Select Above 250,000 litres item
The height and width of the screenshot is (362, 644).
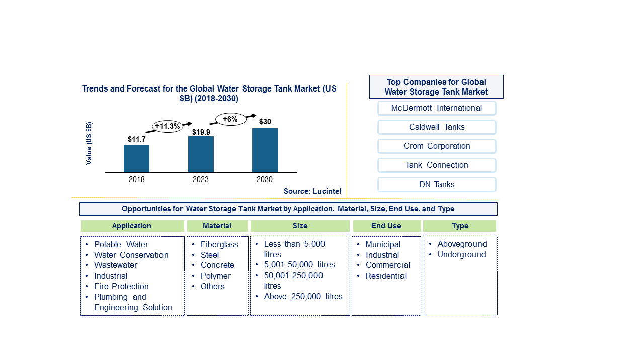click(303, 297)
